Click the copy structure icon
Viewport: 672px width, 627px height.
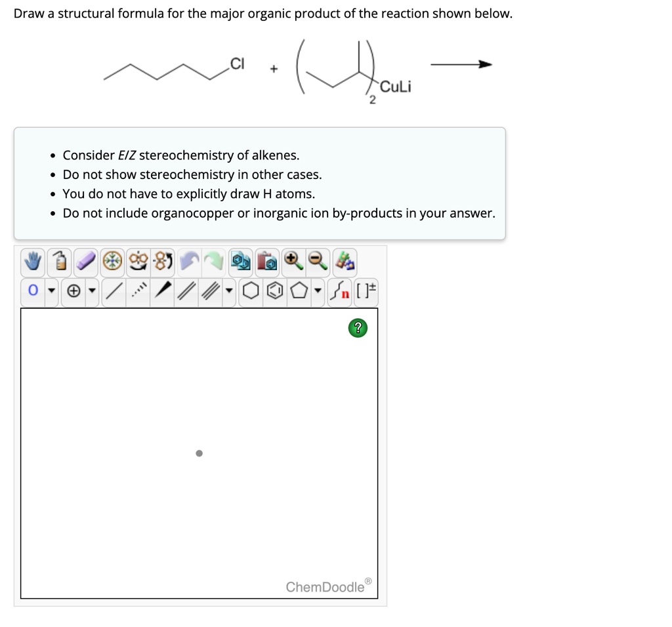[x=239, y=261]
